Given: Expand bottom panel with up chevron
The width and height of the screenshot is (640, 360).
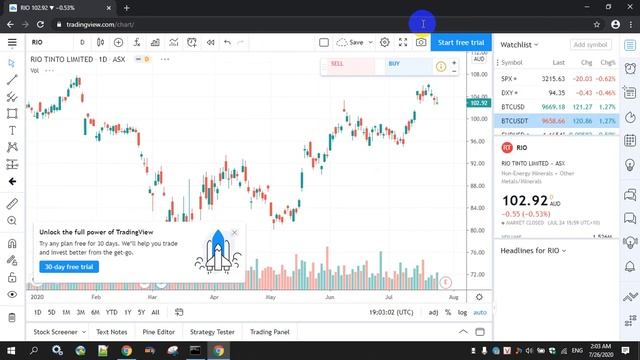Looking at the screenshot, I should (x=463, y=332).
